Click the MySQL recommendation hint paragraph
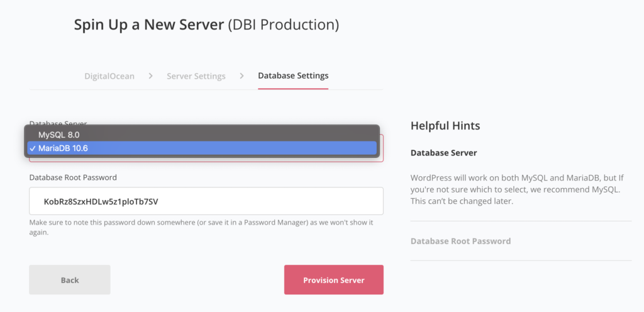 (519, 190)
